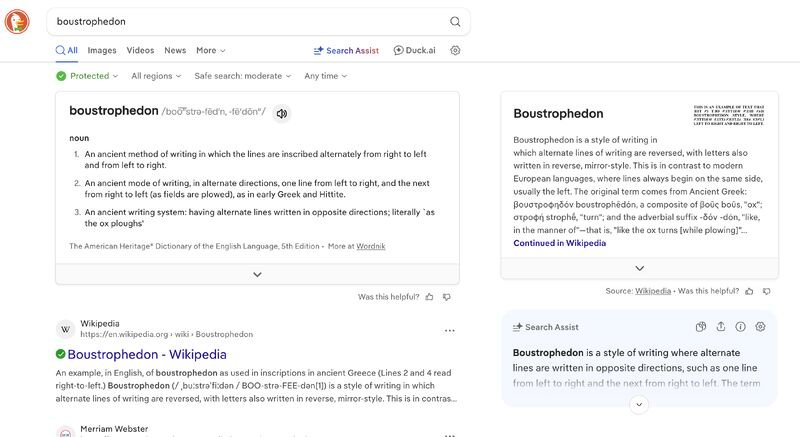Share the Search Assist answer
800x437 pixels.
[x=720, y=327]
